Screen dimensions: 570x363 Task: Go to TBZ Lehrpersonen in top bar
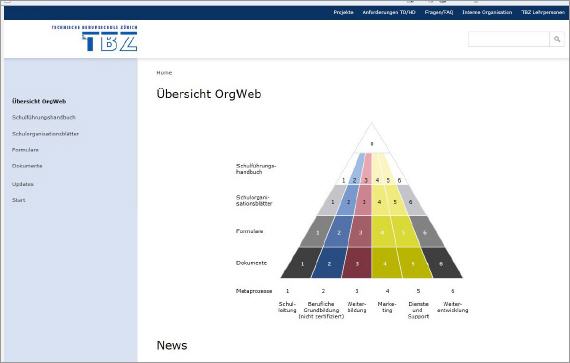[543, 12]
